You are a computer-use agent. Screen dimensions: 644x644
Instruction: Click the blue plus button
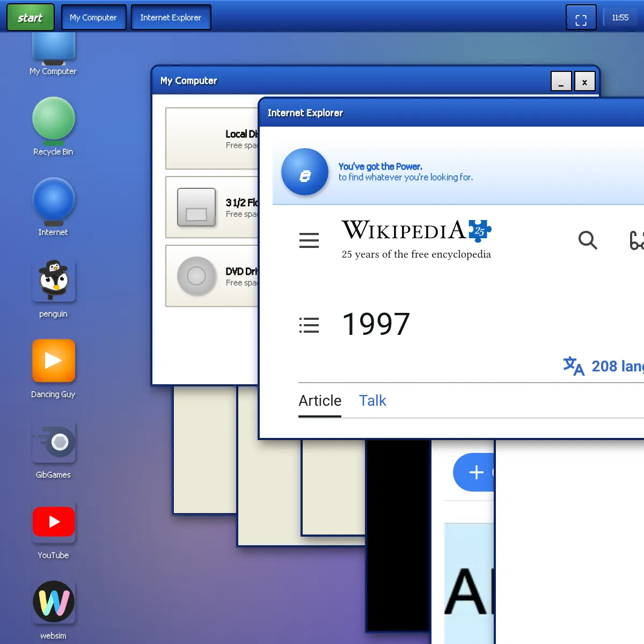(x=474, y=472)
